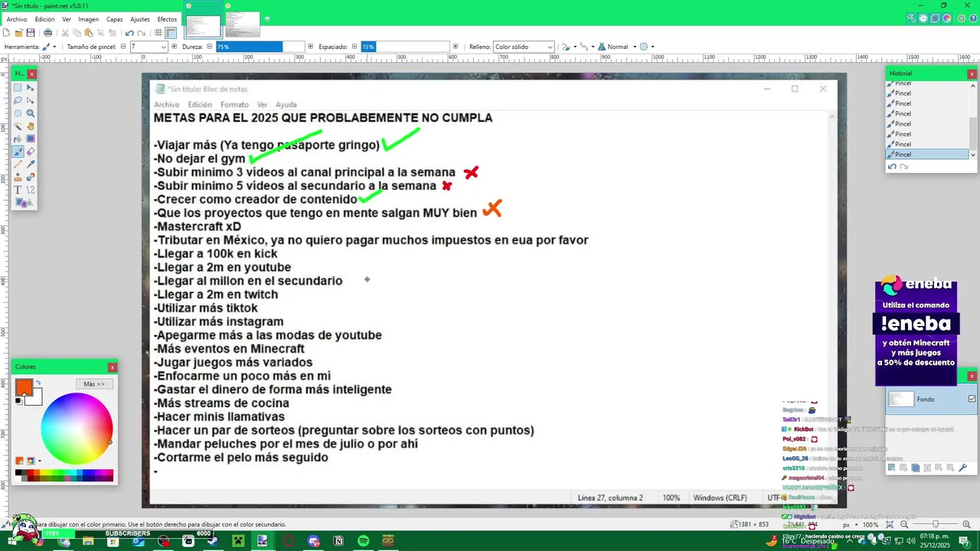Switch to second image thumbnail tab
Screen dimensions: 980x551
pos(242,24)
